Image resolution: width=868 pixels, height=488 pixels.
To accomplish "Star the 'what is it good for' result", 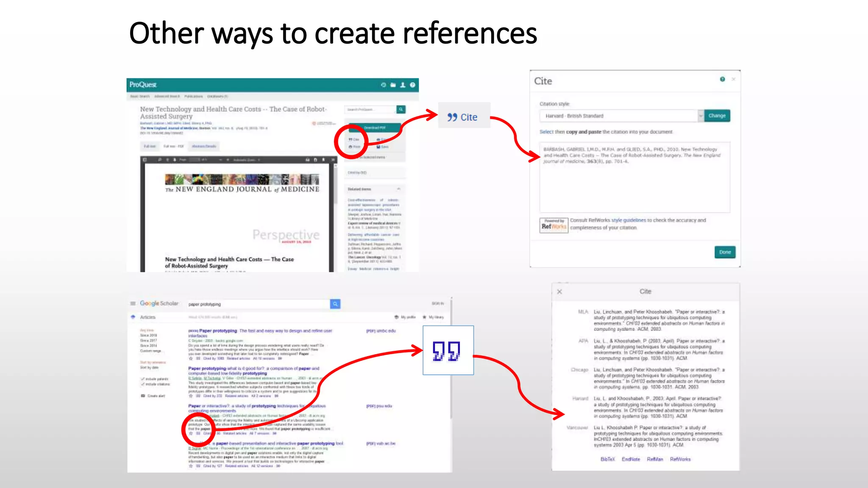I will coord(191,396).
